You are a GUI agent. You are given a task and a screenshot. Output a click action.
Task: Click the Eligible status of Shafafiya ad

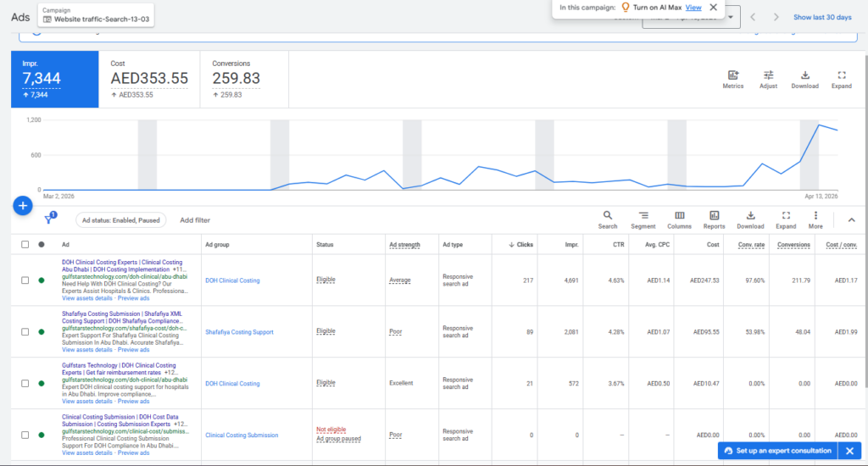click(325, 331)
